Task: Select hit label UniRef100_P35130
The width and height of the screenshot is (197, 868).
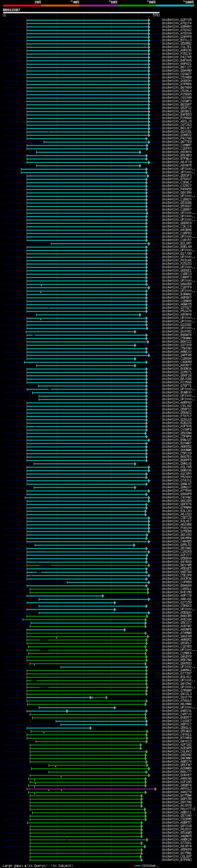Action: pyautogui.click(x=177, y=54)
